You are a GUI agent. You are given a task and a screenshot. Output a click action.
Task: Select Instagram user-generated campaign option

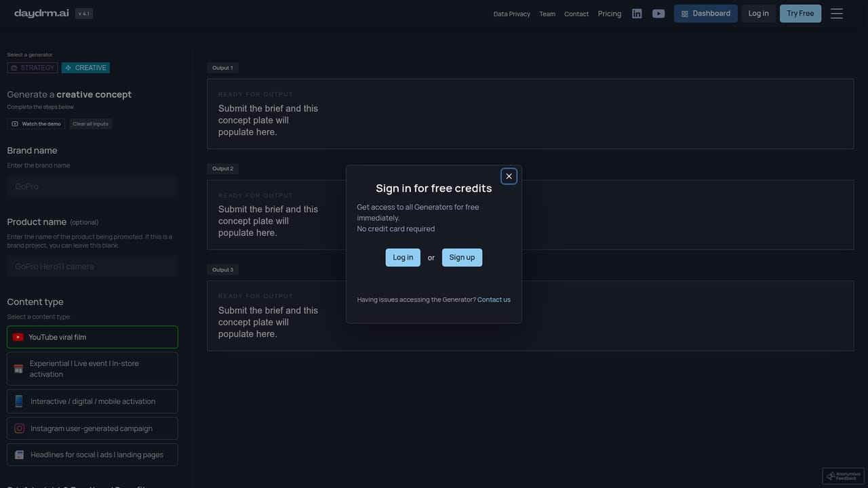[92, 428]
